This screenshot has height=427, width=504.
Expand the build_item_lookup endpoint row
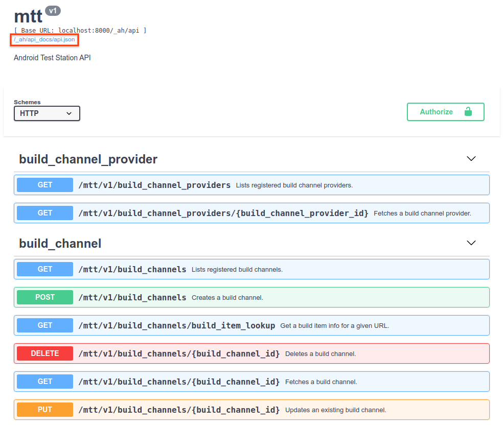[x=251, y=325]
